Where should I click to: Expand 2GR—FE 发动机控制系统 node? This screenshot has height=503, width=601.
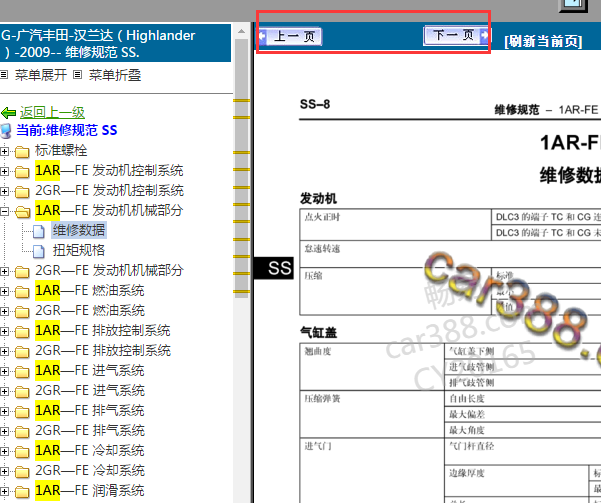pyautogui.click(x=4, y=191)
